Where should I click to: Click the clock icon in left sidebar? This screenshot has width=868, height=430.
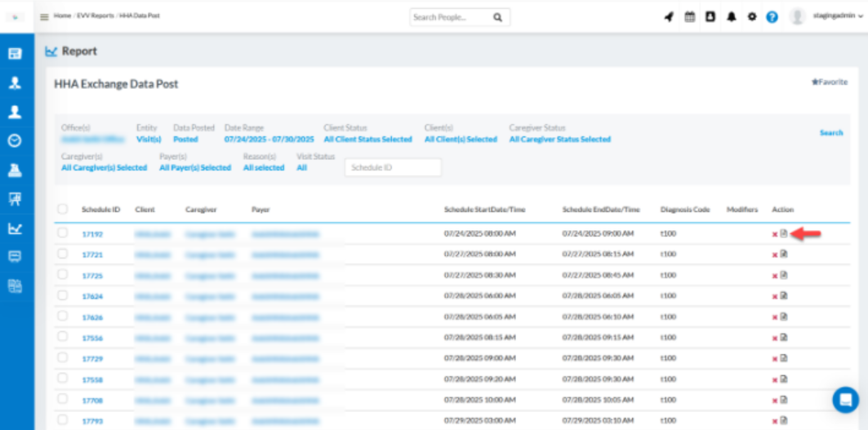pyautogui.click(x=15, y=140)
